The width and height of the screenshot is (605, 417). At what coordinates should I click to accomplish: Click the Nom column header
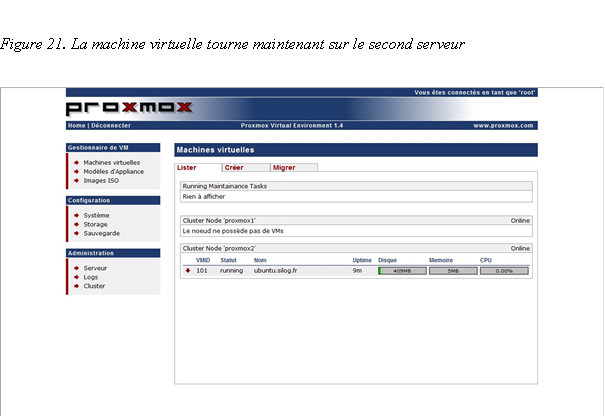point(260,260)
